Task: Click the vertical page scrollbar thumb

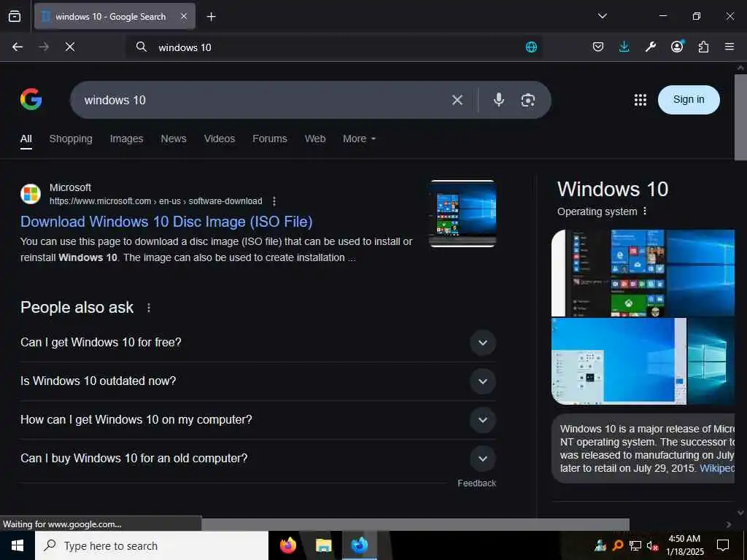Action: click(x=740, y=117)
